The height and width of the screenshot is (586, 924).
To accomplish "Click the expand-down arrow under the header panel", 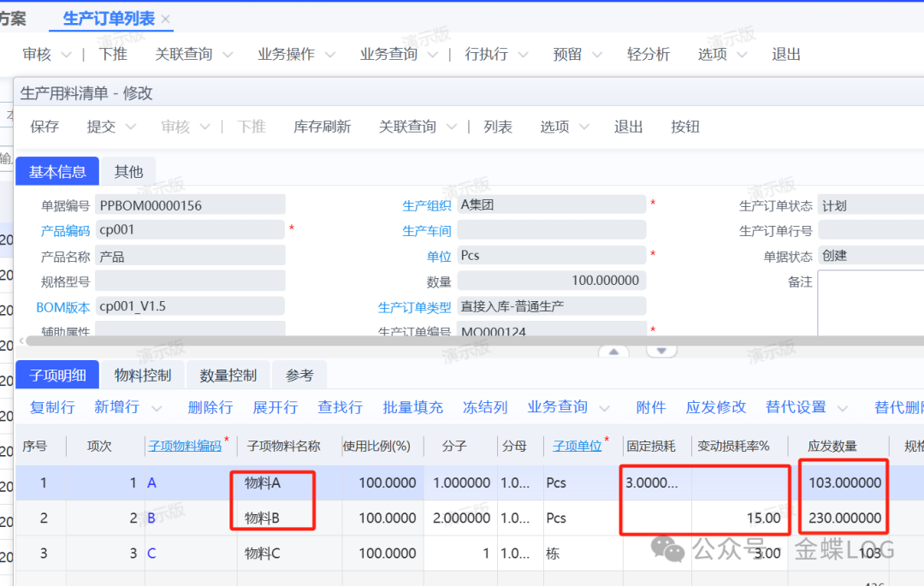I will pos(661,351).
